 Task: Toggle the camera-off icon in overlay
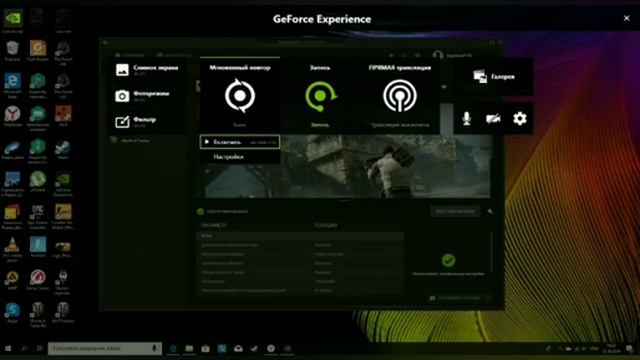click(x=493, y=119)
